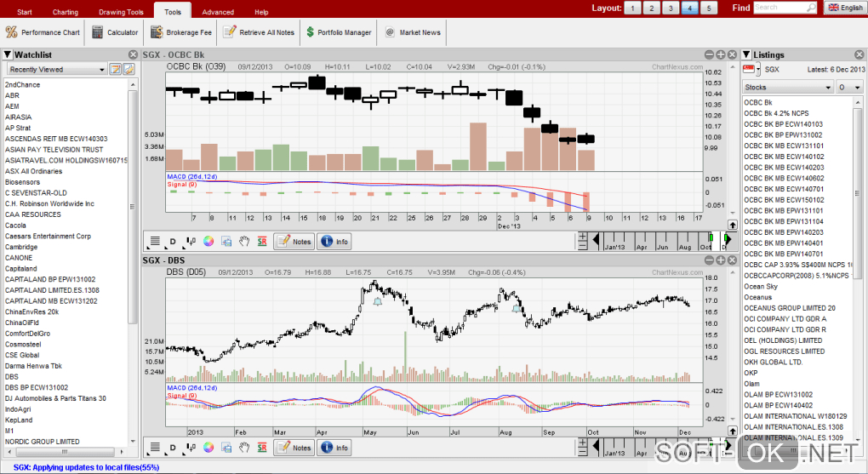Zoom in DBS chart timeline plus
The width and height of the screenshot is (868, 474).
(x=582, y=443)
